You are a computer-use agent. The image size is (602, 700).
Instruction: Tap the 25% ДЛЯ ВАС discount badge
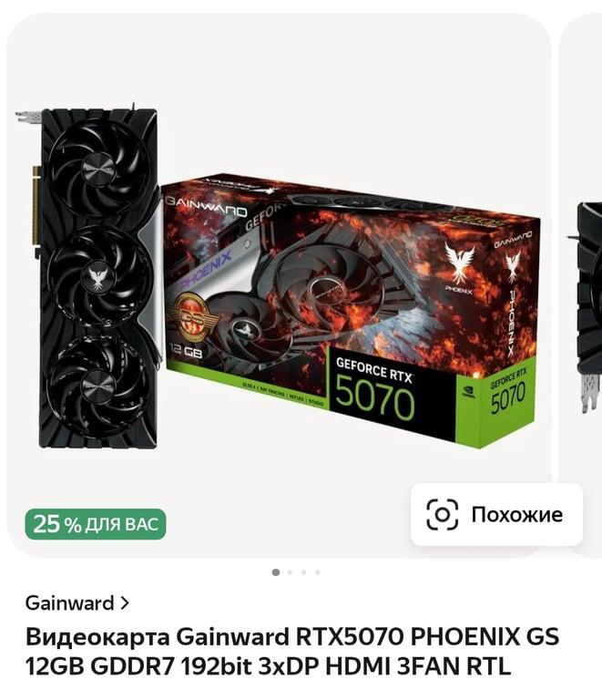pos(96,524)
